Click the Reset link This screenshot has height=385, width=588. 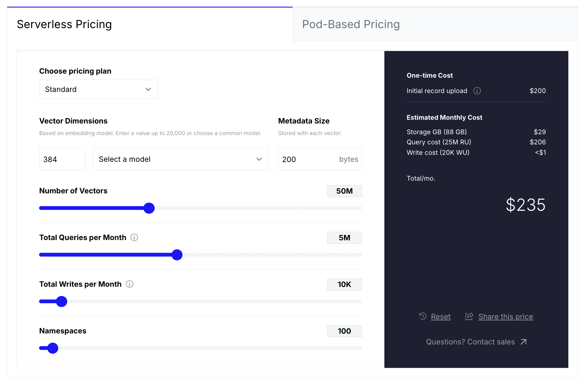(x=441, y=317)
